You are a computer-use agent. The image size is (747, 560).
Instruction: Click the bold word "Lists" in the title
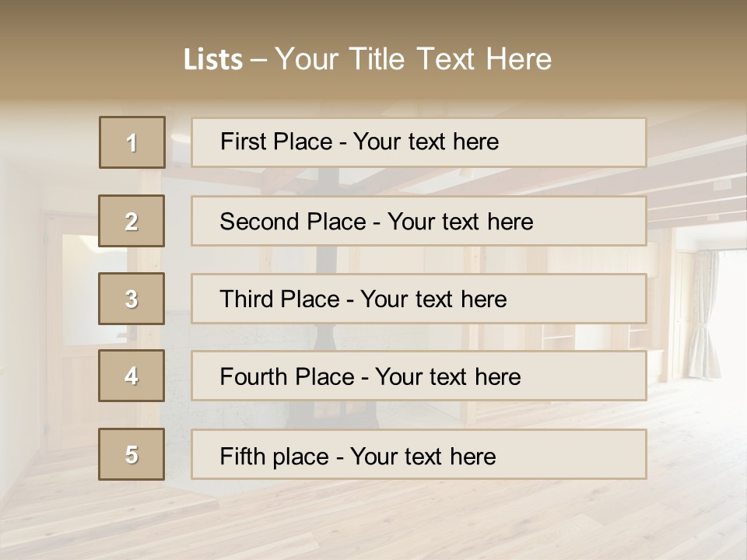point(213,60)
